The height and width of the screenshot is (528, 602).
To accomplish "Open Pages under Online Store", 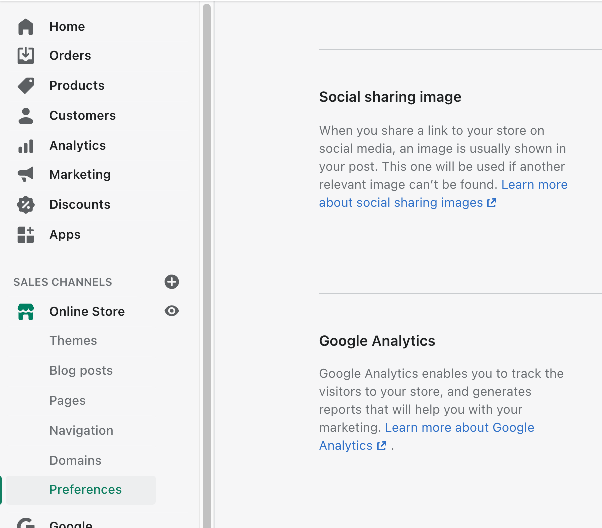I will (67, 401).
